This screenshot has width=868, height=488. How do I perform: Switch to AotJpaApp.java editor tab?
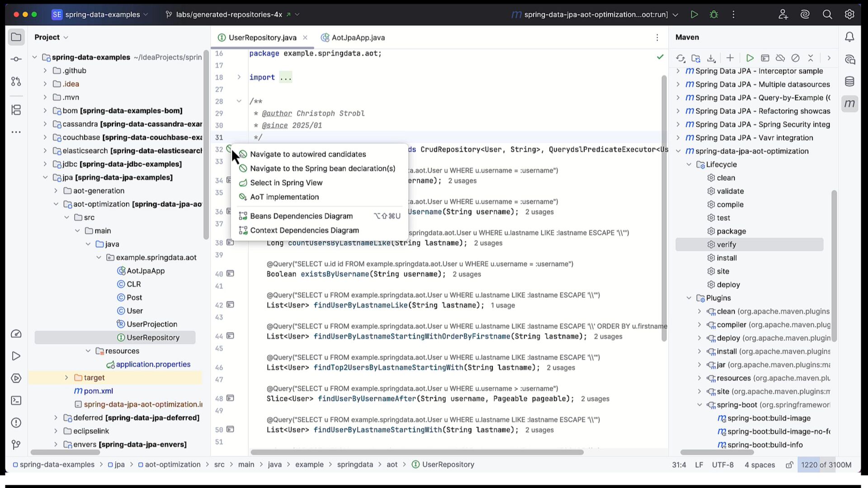(x=358, y=38)
